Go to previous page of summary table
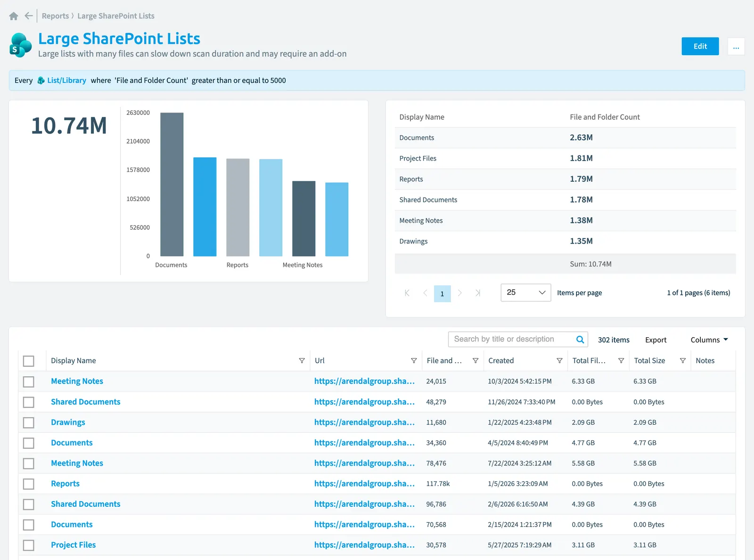754x560 pixels. tap(425, 293)
